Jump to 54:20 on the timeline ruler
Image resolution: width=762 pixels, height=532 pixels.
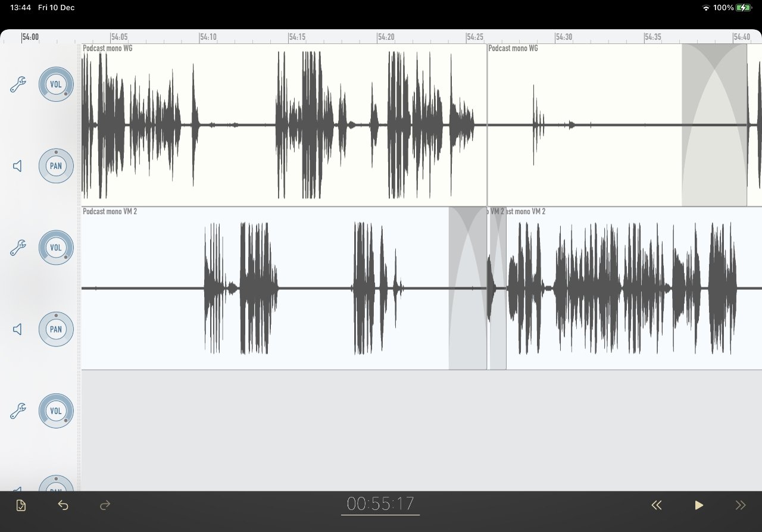point(386,37)
